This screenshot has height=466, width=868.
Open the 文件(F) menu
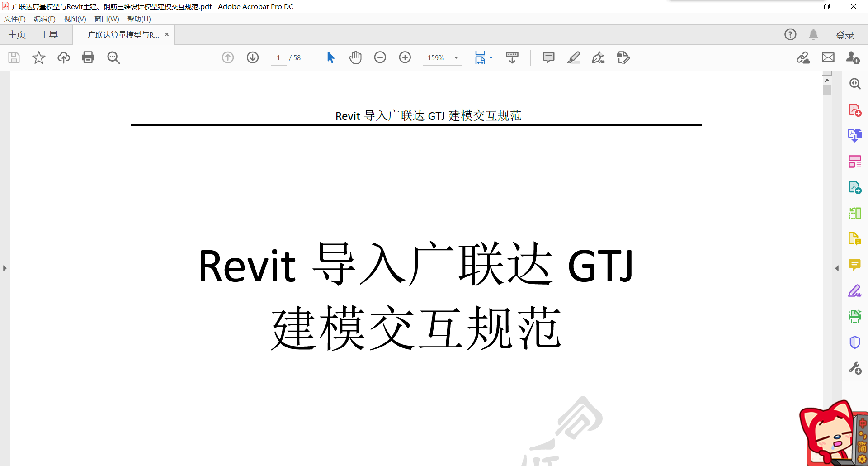point(15,19)
